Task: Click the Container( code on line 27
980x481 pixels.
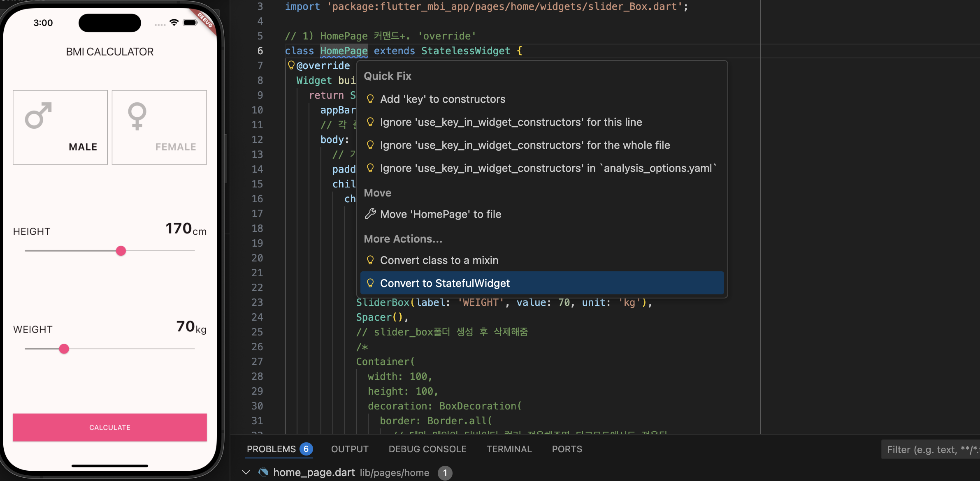Action: click(x=385, y=362)
